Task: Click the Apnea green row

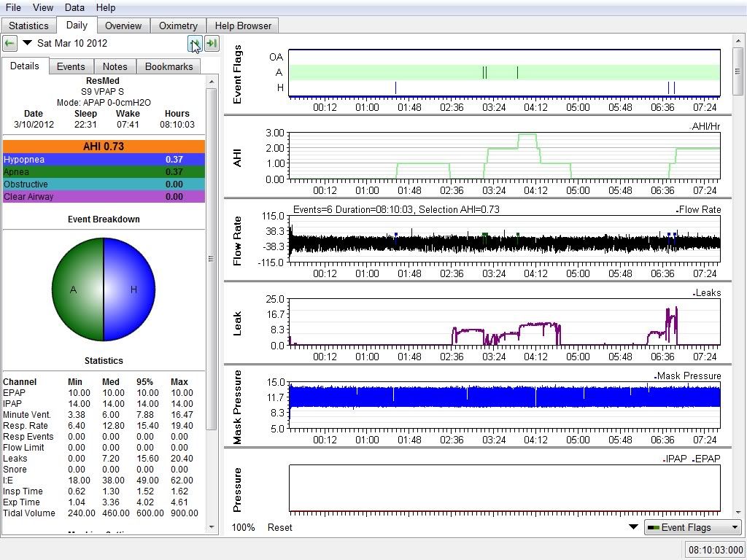Action: click(x=104, y=171)
